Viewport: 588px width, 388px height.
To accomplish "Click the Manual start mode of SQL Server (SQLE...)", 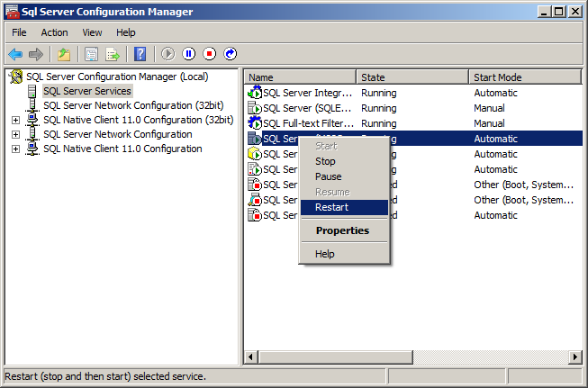I will (x=489, y=108).
